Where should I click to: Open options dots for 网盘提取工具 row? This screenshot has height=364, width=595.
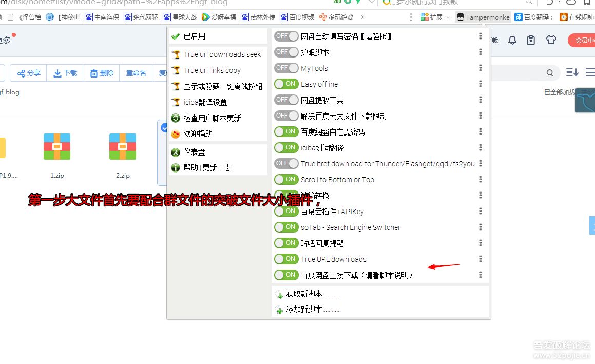tap(481, 100)
